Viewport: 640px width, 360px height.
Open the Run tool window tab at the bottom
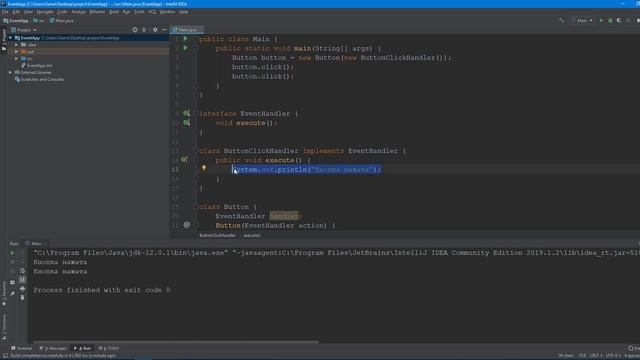[82, 348]
